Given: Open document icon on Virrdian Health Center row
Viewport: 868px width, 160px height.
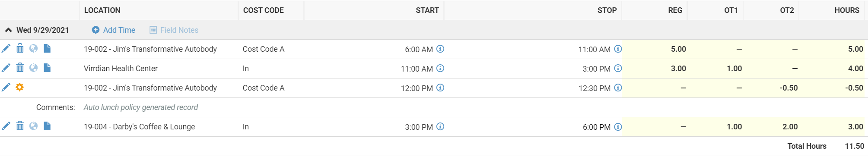Looking at the screenshot, I should pos(47,68).
